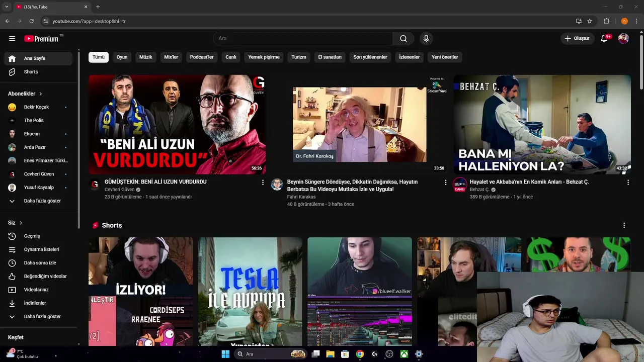Click Behzat Ç. channel avatar under video
Viewport: 644px width, 362px height.
(459, 185)
